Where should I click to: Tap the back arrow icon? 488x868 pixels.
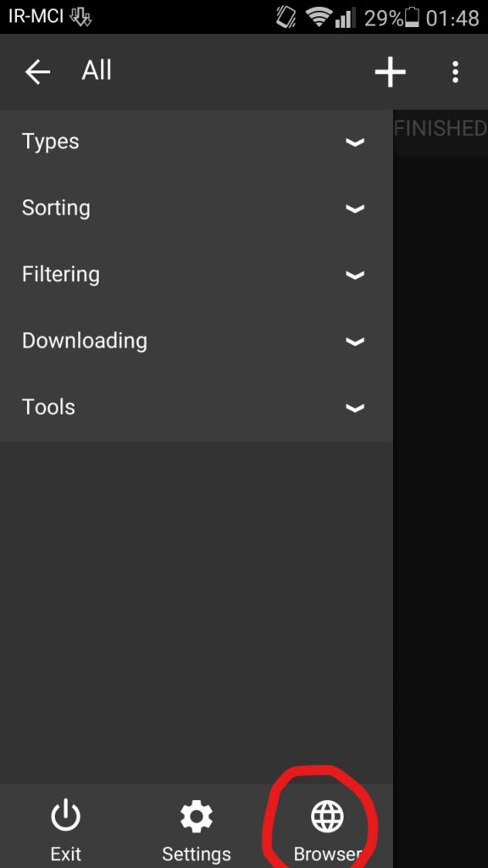(x=37, y=72)
